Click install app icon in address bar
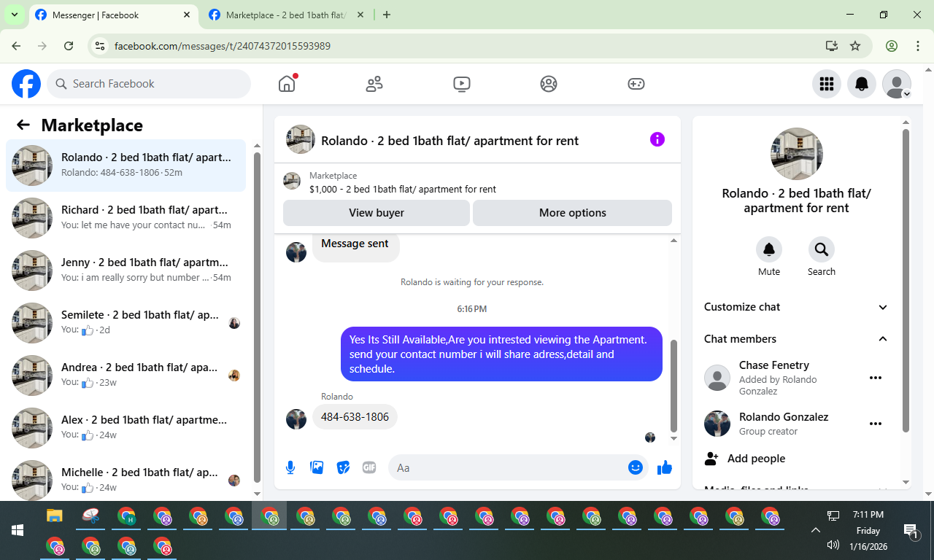Image resolution: width=934 pixels, height=560 pixels. click(832, 46)
